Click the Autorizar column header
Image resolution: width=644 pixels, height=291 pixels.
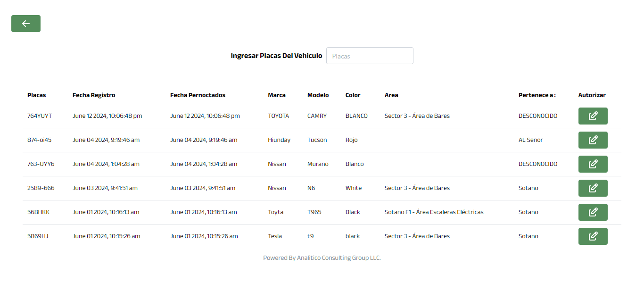(x=592, y=95)
